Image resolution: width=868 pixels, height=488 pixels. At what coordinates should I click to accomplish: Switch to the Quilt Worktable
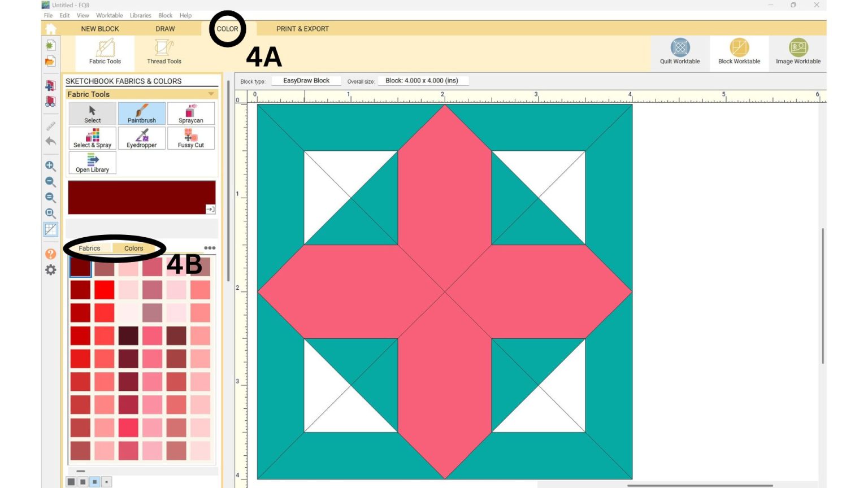[680, 52]
